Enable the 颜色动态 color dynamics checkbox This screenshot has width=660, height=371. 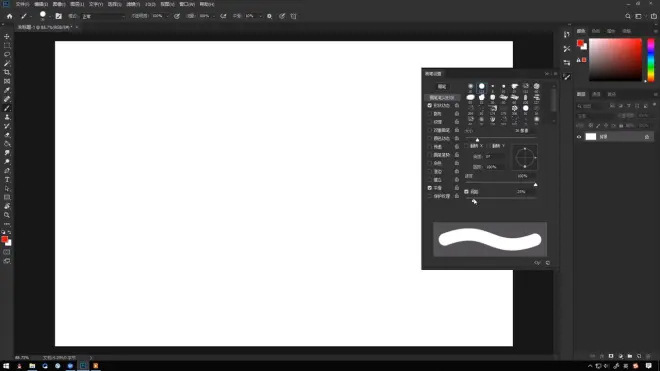pyautogui.click(x=430, y=138)
